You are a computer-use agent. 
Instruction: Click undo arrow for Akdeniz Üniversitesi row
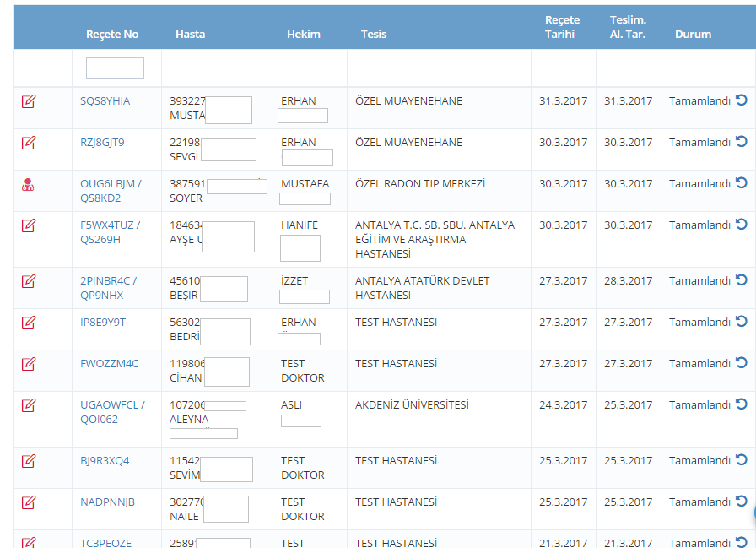[x=742, y=404]
